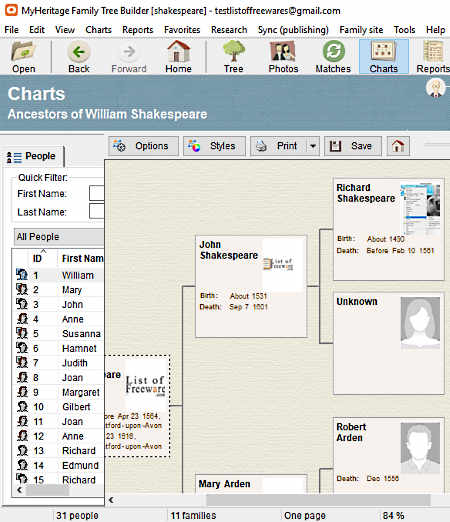Click Unknown's female silhouette photo
This screenshot has width=450, height=522.
420,323
